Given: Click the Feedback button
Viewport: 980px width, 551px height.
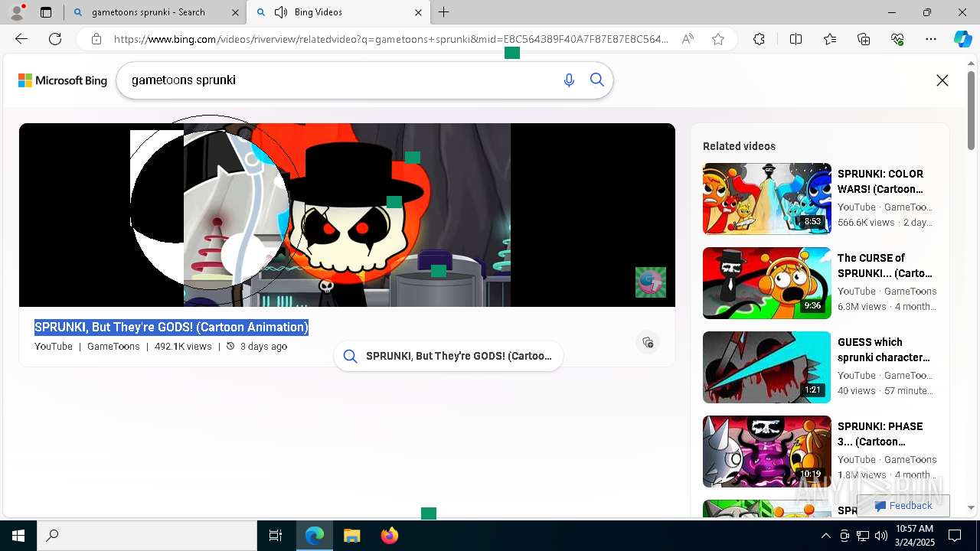Looking at the screenshot, I should tap(903, 506).
